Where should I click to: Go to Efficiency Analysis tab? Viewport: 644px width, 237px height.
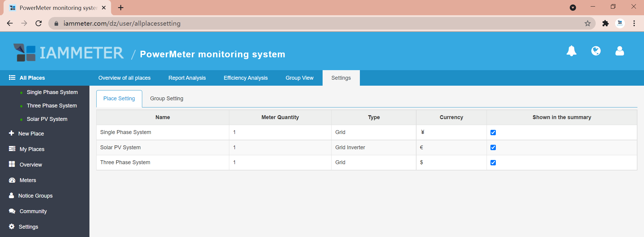tap(246, 78)
